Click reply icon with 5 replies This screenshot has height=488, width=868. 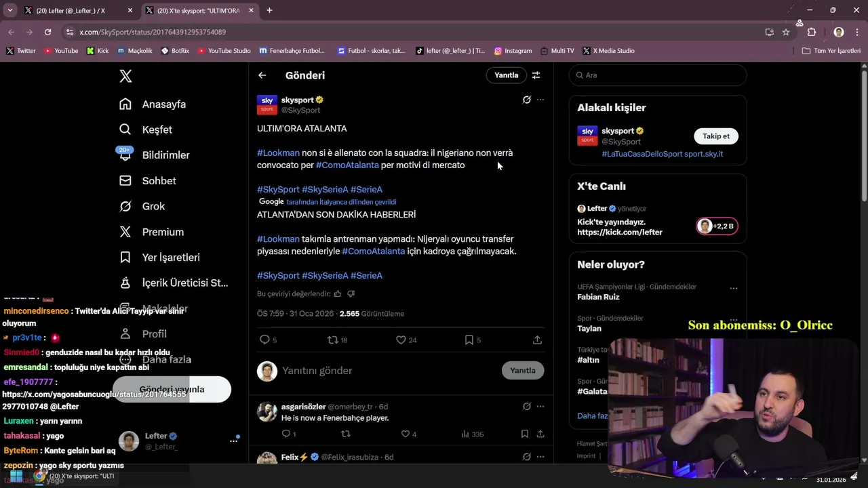pos(268,340)
